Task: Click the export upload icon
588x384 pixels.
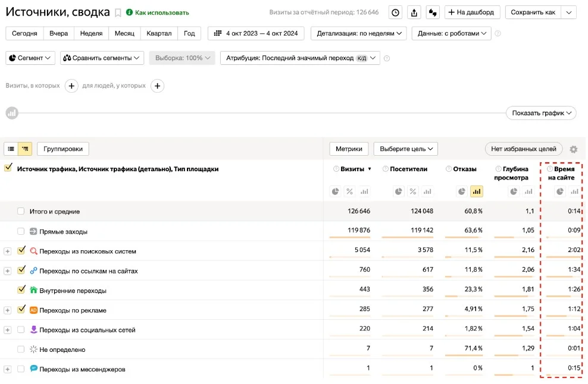Action: [x=414, y=12]
